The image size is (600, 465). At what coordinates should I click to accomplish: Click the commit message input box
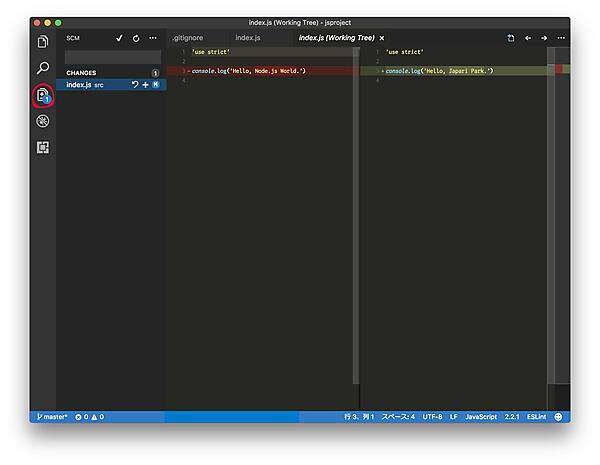pyautogui.click(x=112, y=56)
